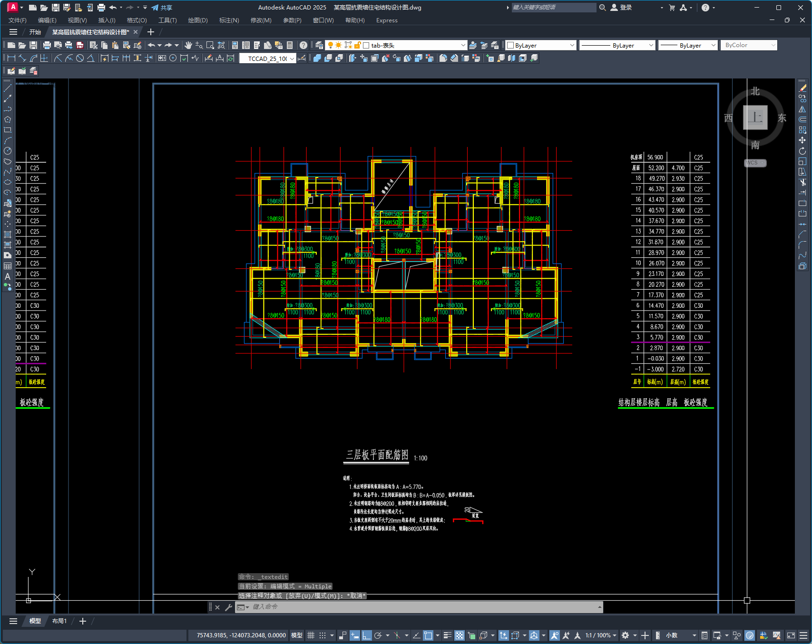The width and height of the screenshot is (812, 644).
Task: Select the Circle draw tool
Action: 8,151
